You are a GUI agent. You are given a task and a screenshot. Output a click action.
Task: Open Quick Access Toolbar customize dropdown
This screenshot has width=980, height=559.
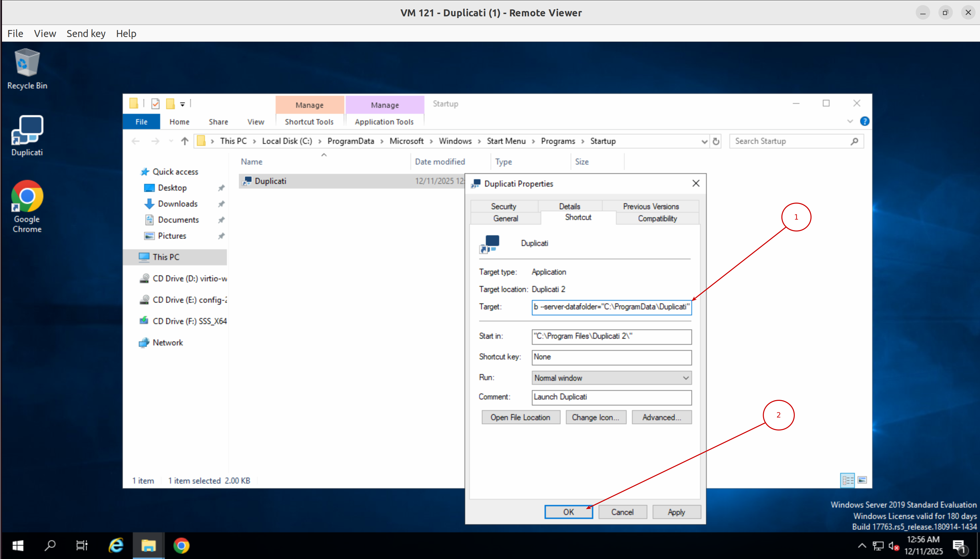coord(183,104)
